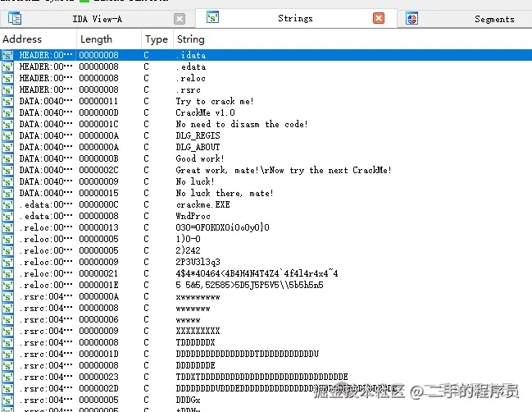The height and width of the screenshot is (412, 532).
Task: Click the string icon of the .rsrc header row
Action: [8, 90]
